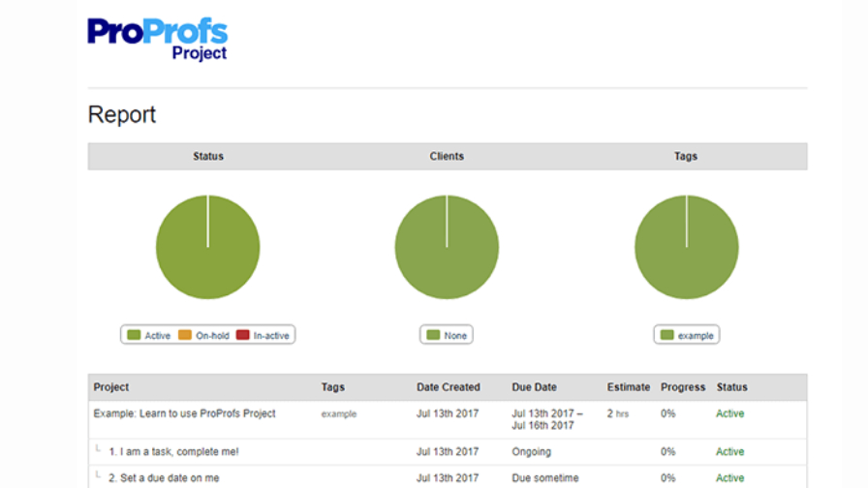Click the example legend label

(x=696, y=335)
